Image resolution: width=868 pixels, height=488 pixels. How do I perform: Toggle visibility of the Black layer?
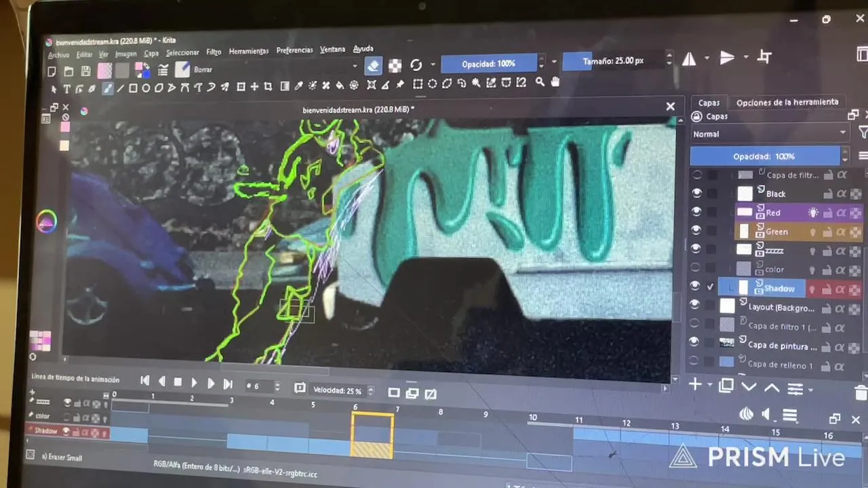(x=696, y=194)
